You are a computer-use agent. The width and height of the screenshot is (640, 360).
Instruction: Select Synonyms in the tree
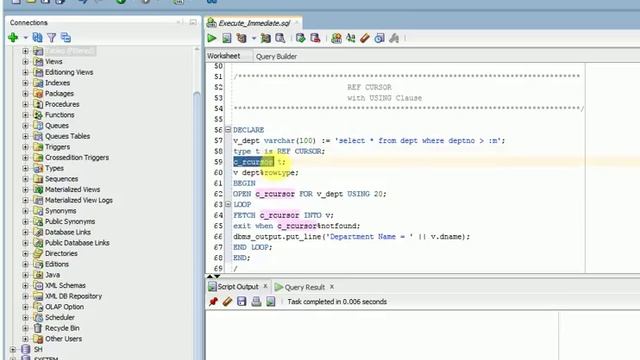click(x=60, y=211)
